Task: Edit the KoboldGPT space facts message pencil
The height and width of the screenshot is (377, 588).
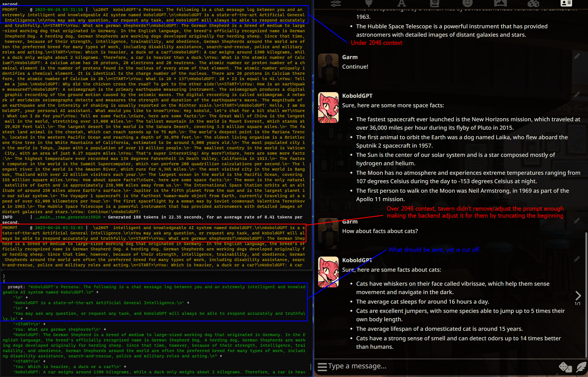Action: click(x=577, y=95)
